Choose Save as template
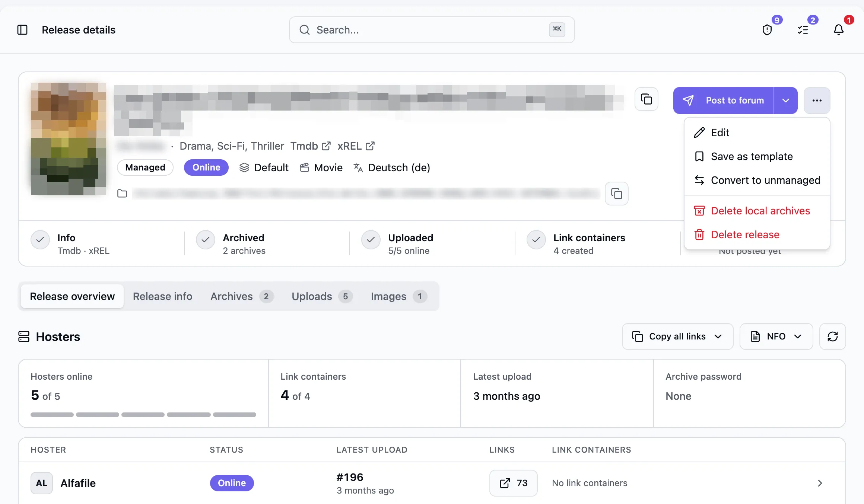 coord(757,156)
